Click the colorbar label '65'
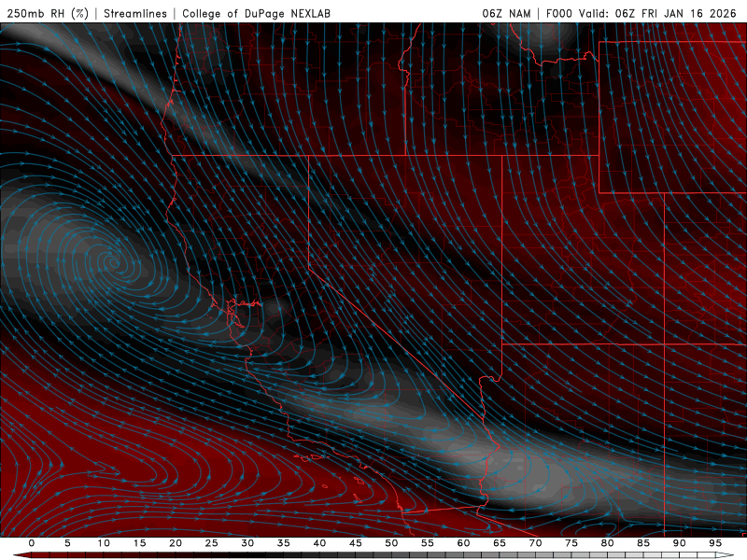747x560 pixels. pyautogui.click(x=500, y=543)
